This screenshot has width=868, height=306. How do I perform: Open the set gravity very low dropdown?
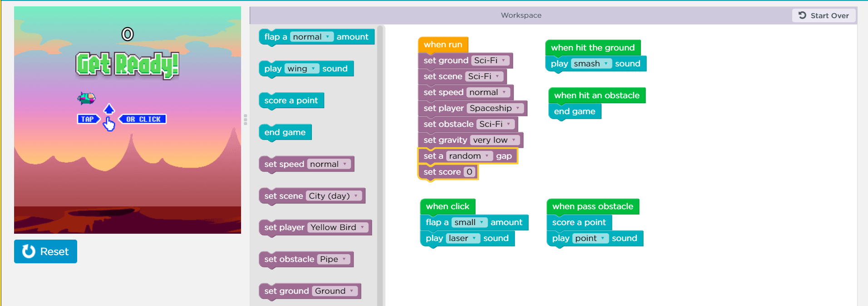tap(495, 140)
